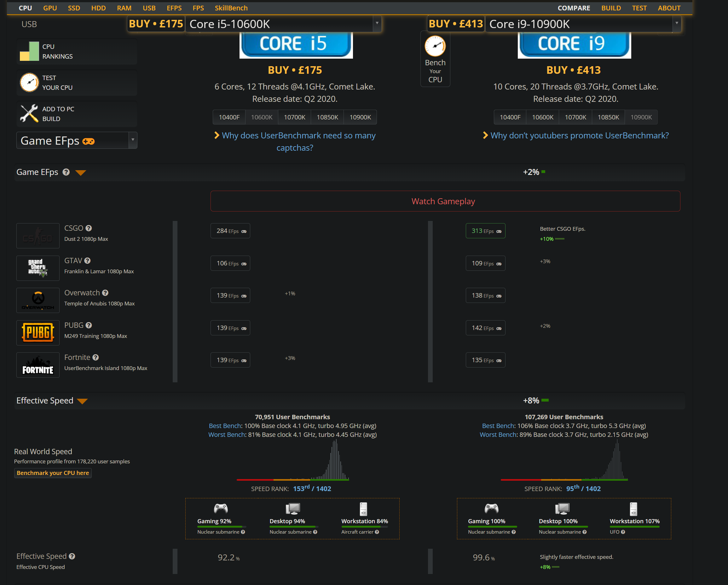The image size is (728, 585).
Task: Click the i9 performance distribution histogram
Action: pos(564,460)
